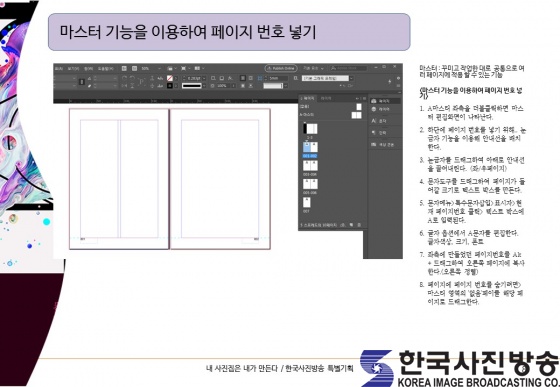The height and width of the screenshot is (387, 560).
Task: Click the 5mm corner size field
Action: point(278,78)
